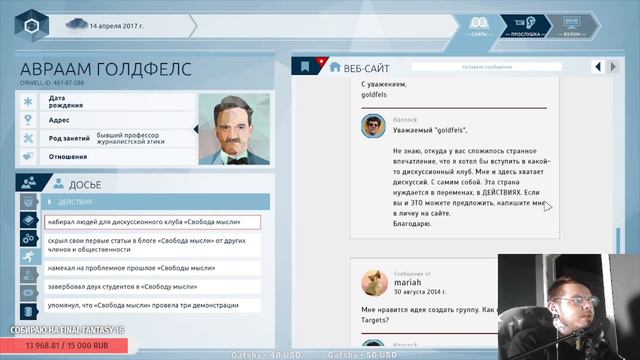Image resolution: width=640 pixels, height=360 pixels.
Task: Collapse profile with arrow beside portrait
Action: [x=196, y=129]
